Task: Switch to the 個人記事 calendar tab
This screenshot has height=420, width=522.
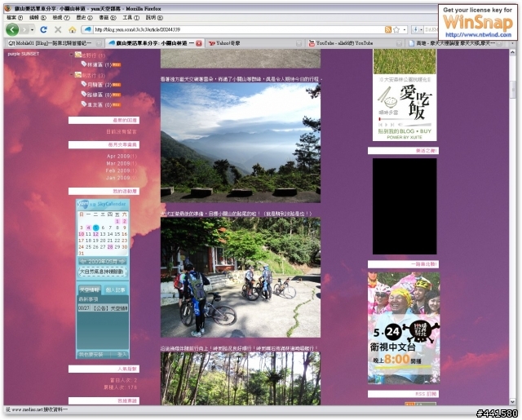Action: [115, 290]
